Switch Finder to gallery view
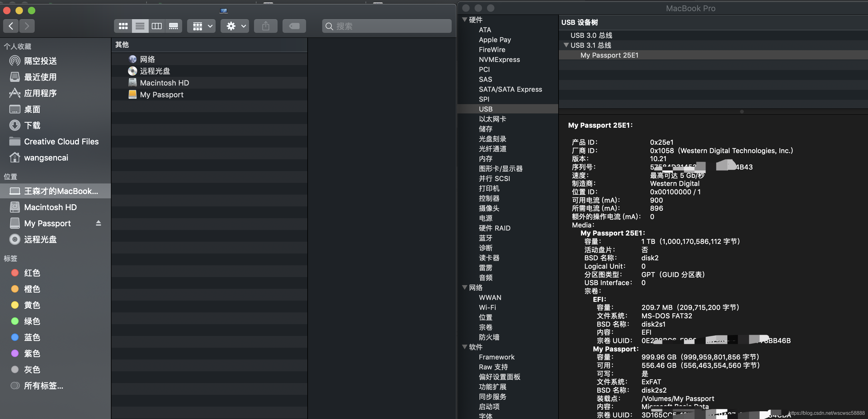868x419 pixels. (173, 26)
